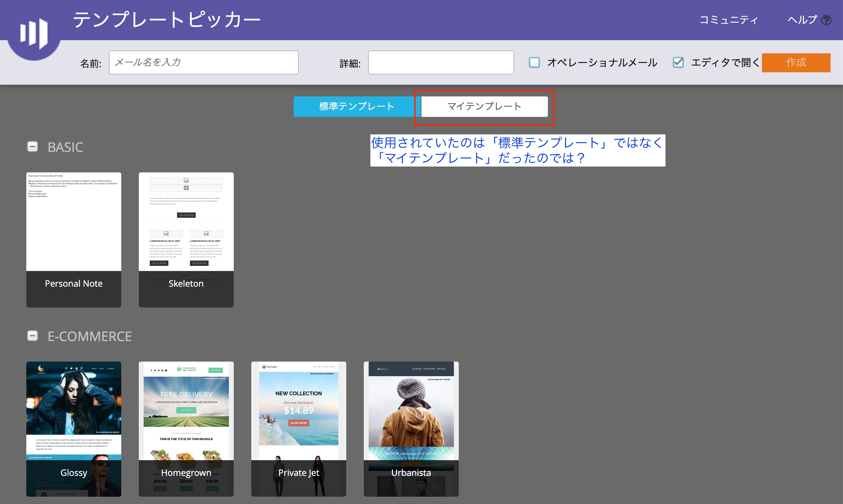The width and height of the screenshot is (843, 504).
Task: Click the help question mark icon
Action: coord(826,20)
